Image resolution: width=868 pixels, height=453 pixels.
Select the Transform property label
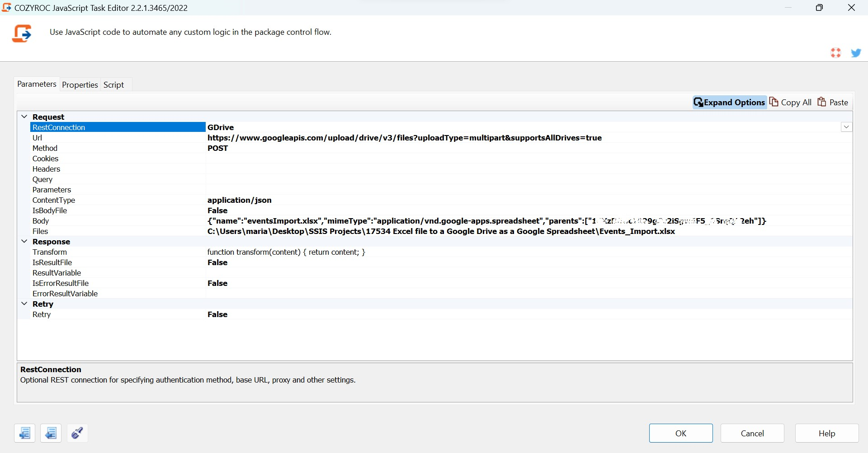(50, 252)
